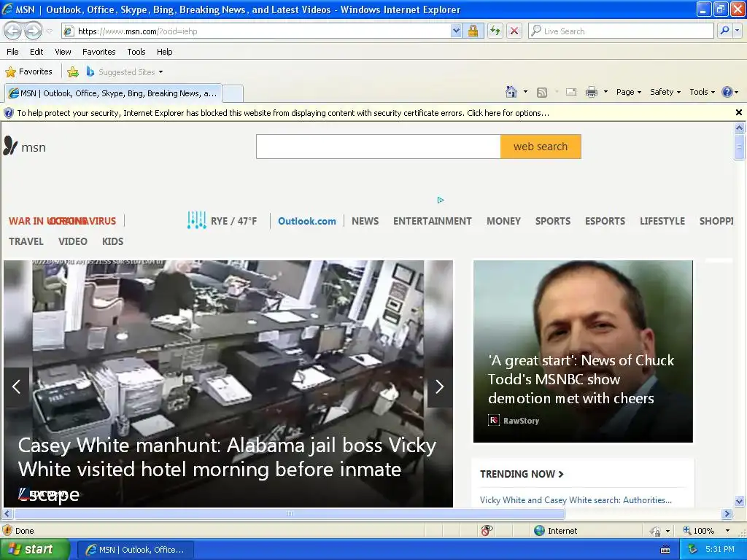Image resolution: width=747 pixels, height=560 pixels.
Task: Click the Stop loading red X icon
Action: tap(514, 31)
